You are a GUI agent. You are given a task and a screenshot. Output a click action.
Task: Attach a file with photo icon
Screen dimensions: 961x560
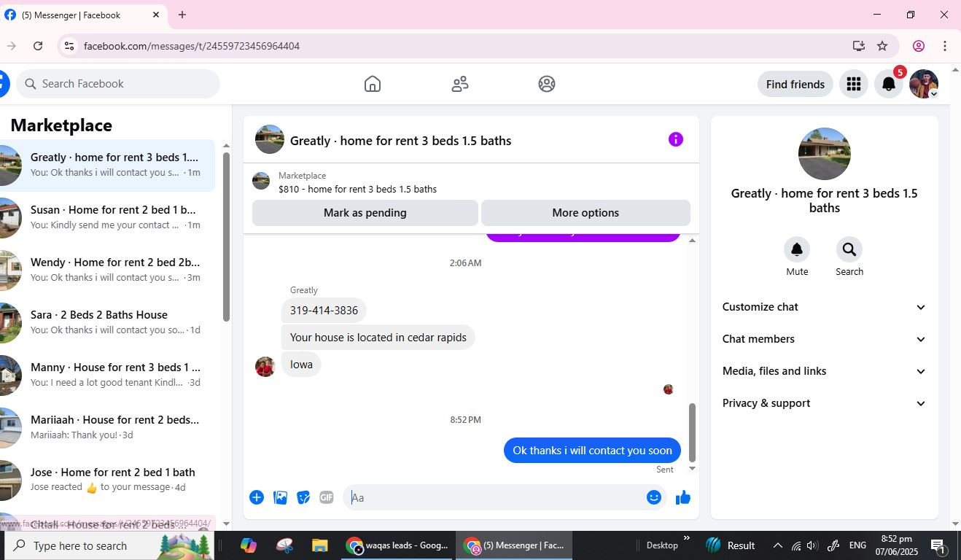point(280,497)
